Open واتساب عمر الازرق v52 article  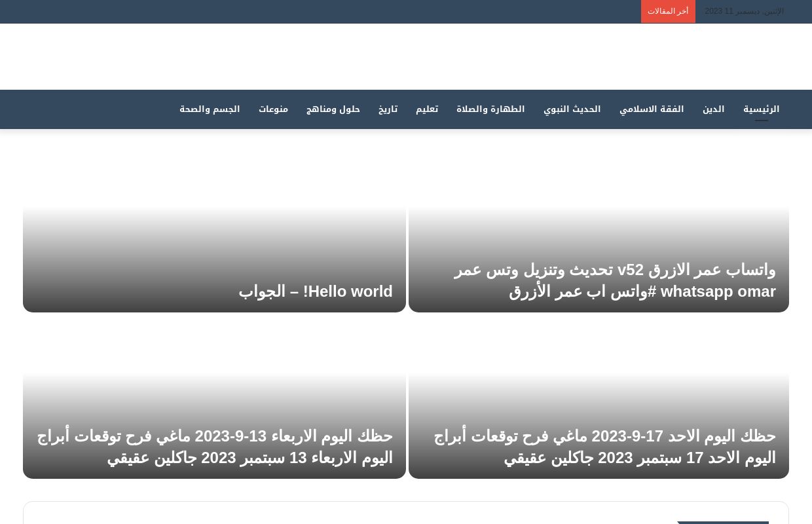click(614, 280)
